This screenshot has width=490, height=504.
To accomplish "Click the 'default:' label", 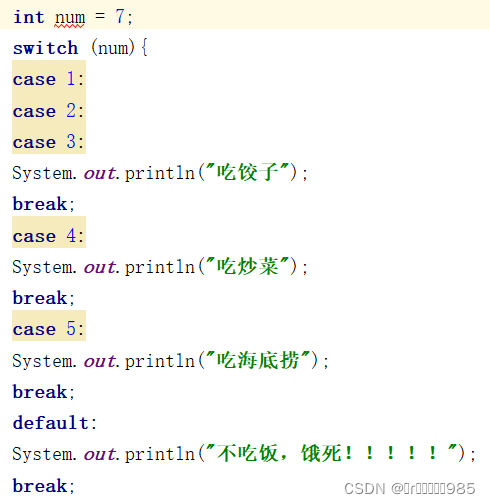I will 55,423.
